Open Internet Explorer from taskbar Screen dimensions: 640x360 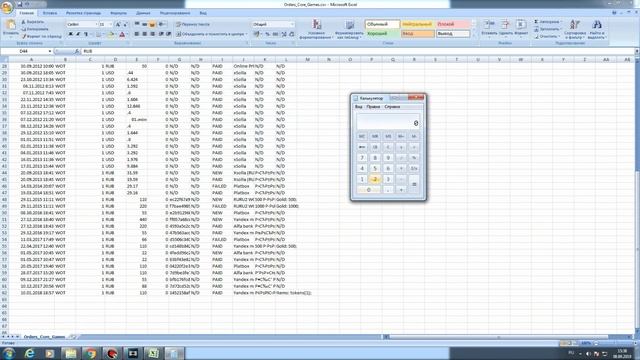(30, 353)
